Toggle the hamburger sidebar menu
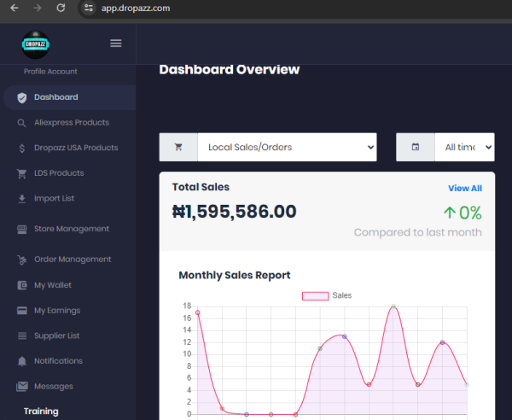This screenshot has width=512, height=420. point(116,44)
